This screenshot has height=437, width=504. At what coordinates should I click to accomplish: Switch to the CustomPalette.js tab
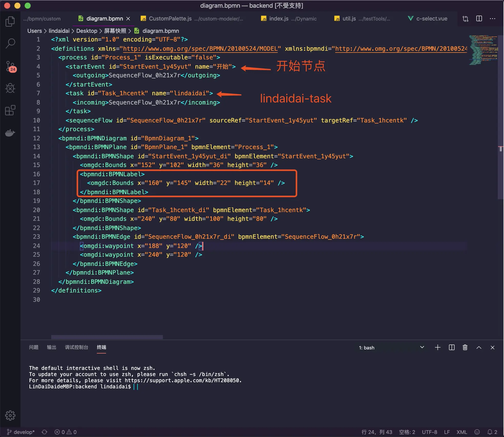[x=170, y=19]
